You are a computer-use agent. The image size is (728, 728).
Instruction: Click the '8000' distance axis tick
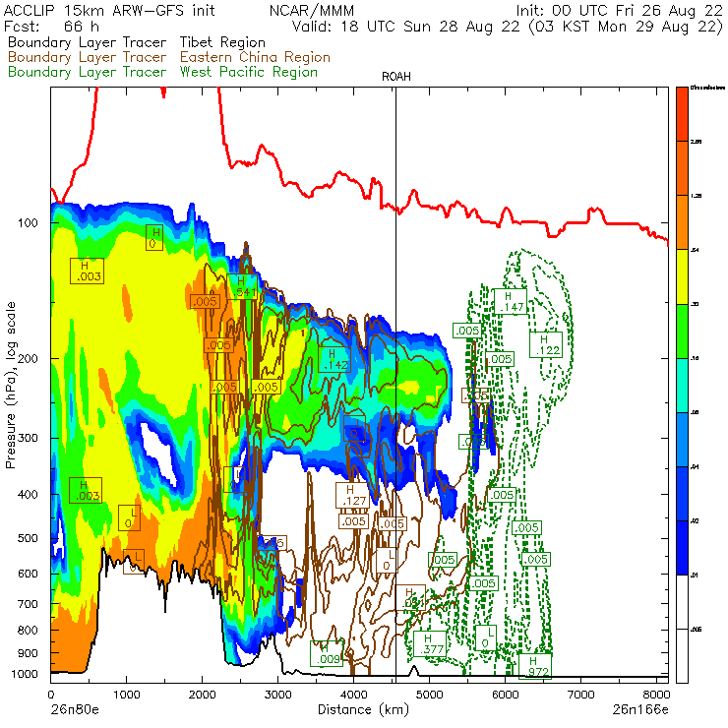[656, 695]
